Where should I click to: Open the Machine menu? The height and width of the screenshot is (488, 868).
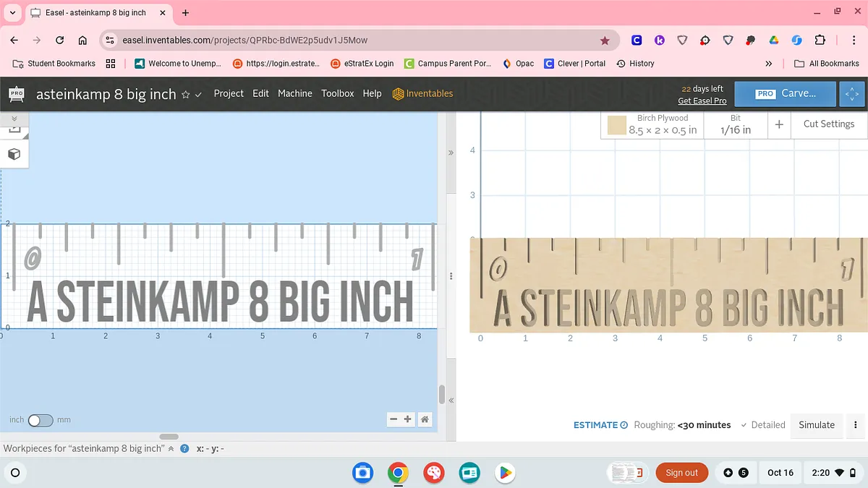click(294, 93)
